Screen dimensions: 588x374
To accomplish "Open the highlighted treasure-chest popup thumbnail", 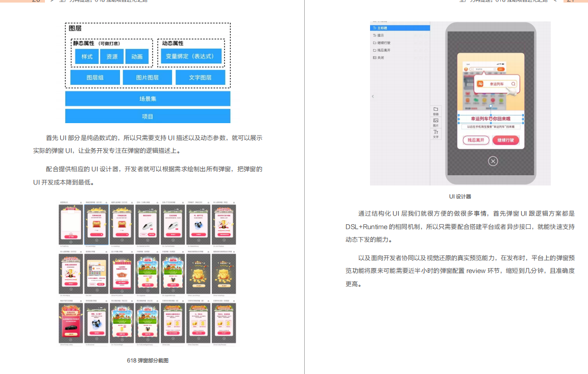I will pyautogui.click(x=96, y=224).
